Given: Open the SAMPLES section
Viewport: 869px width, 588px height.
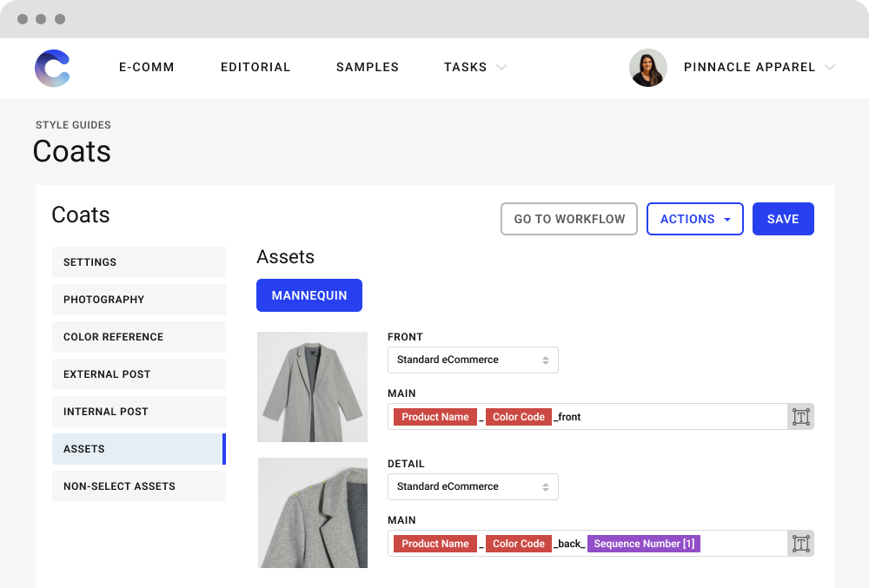Looking at the screenshot, I should (367, 67).
